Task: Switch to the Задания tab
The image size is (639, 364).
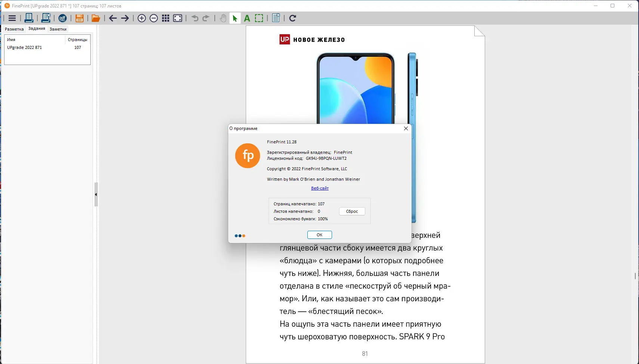Action: click(x=37, y=29)
